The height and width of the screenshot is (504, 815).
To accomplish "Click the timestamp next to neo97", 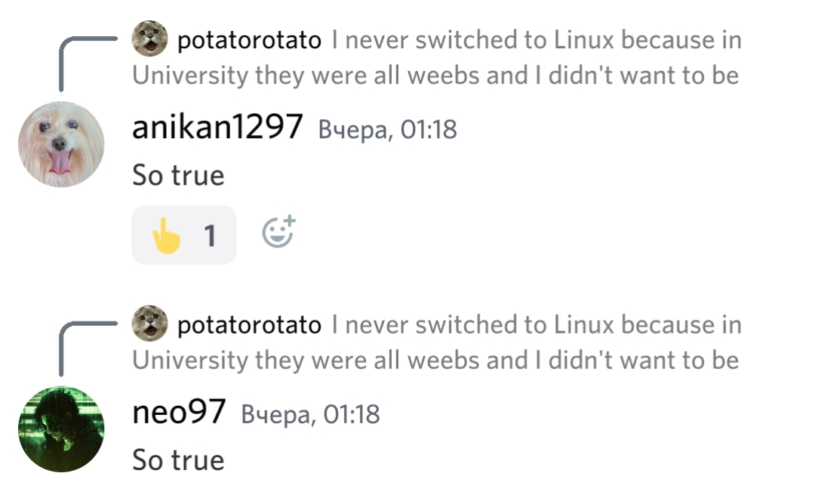I will click(310, 414).
